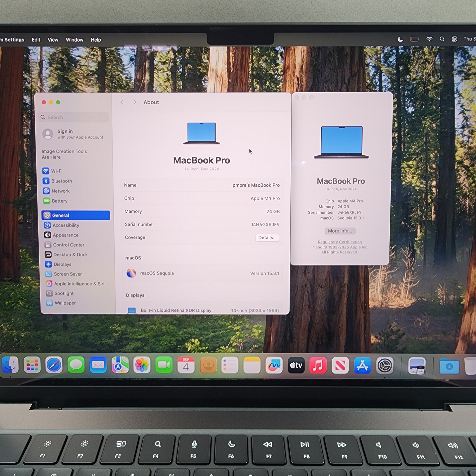Open Wallpaper settings
The image size is (476, 476).
(x=61, y=303)
